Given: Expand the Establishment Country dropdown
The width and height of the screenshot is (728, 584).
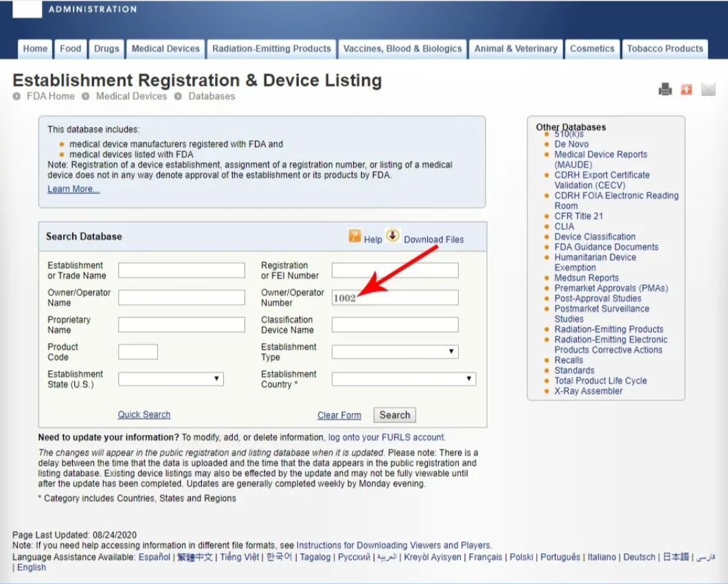Looking at the screenshot, I should coord(404,379).
